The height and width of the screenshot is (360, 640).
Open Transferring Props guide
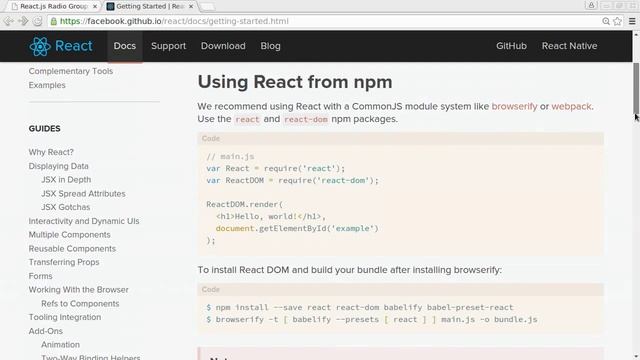click(x=64, y=262)
